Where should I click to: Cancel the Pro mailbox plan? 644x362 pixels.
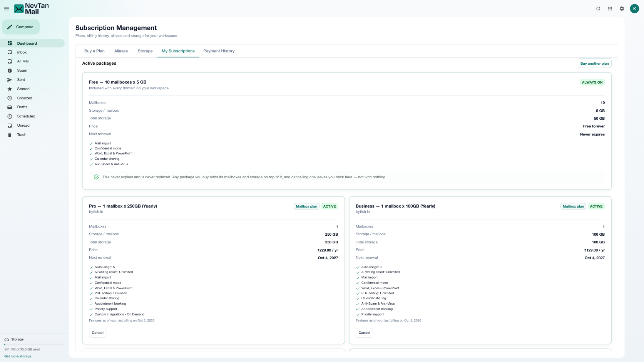(x=97, y=333)
